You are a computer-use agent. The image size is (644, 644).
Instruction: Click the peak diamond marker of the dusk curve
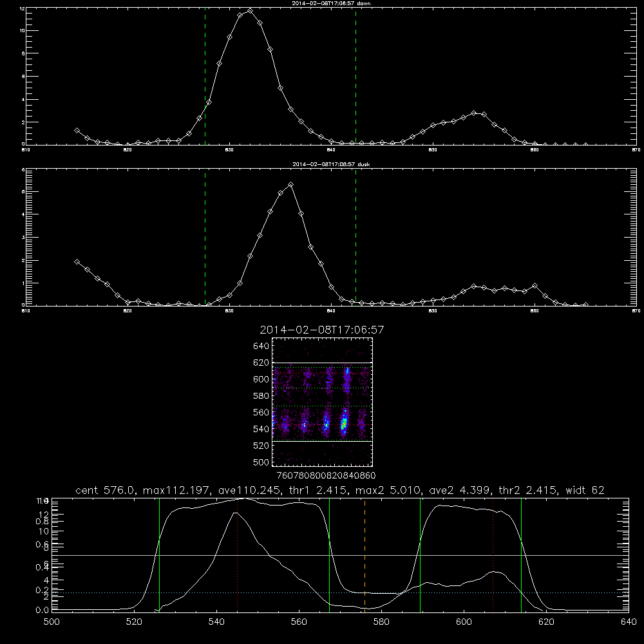tap(291, 185)
